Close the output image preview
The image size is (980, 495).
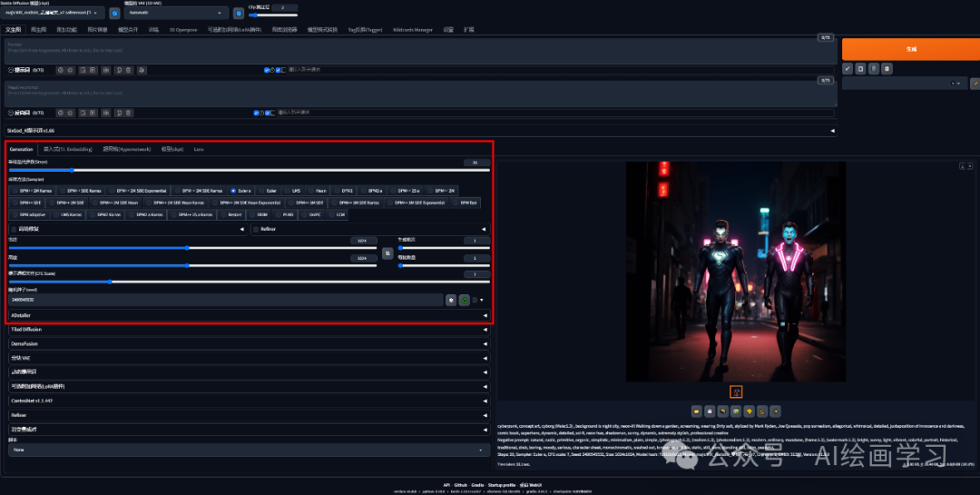click(x=970, y=166)
